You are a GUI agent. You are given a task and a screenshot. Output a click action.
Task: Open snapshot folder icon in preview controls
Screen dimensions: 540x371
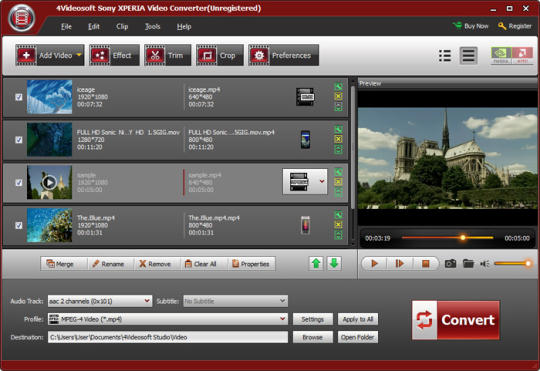[x=468, y=264]
